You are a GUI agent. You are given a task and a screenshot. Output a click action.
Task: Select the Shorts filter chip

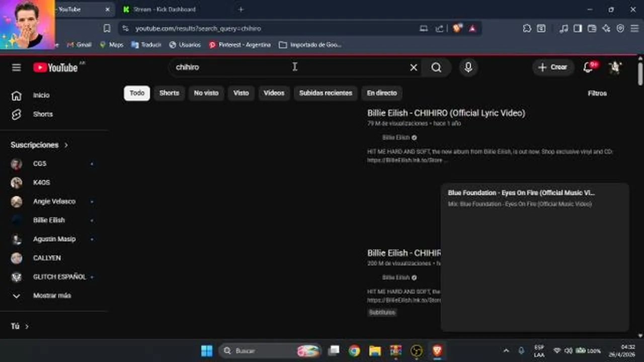pyautogui.click(x=169, y=93)
